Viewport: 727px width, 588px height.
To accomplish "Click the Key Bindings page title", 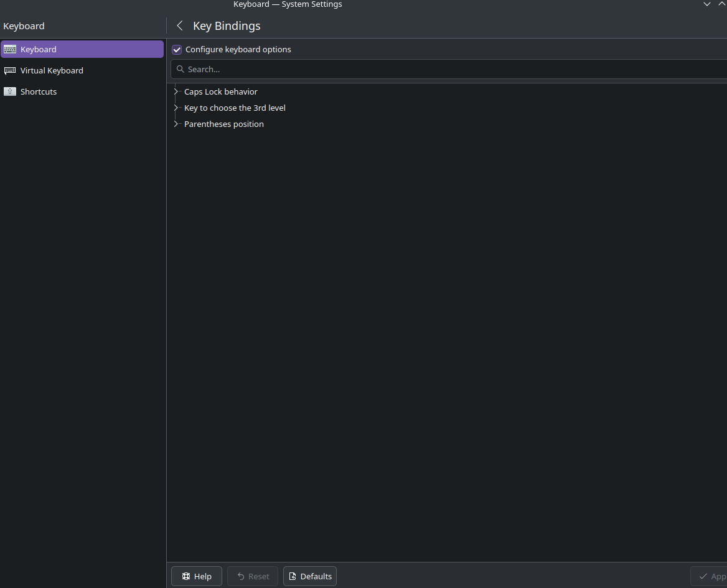I will pyautogui.click(x=227, y=26).
